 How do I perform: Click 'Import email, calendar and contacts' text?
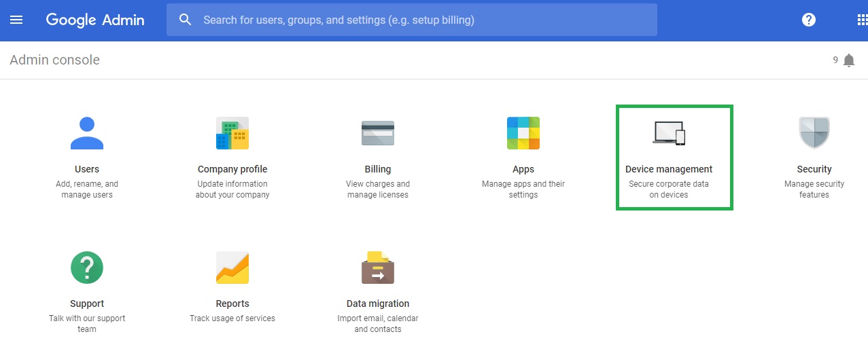tap(378, 324)
